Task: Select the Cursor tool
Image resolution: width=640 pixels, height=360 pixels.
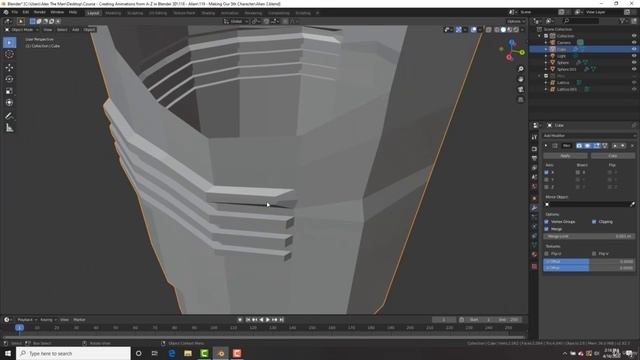Action: click(9, 54)
